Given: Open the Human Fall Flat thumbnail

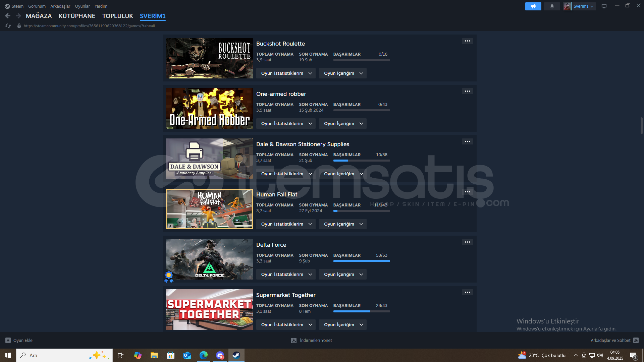Looking at the screenshot, I should point(209,209).
